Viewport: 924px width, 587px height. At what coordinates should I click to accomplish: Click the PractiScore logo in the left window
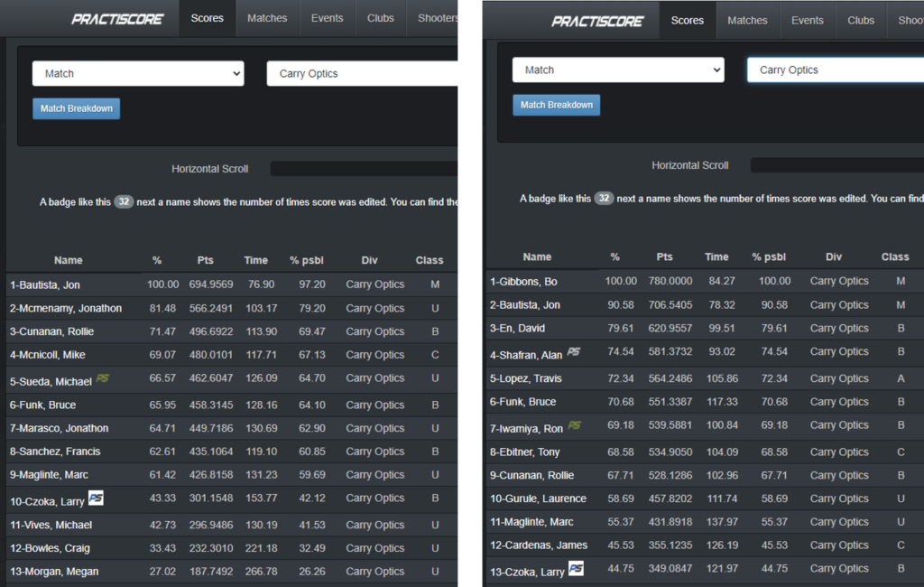click(116, 18)
